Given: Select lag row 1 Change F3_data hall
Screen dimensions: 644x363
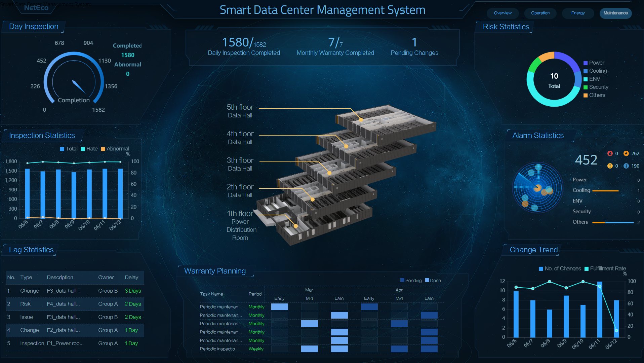Looking at the screenshot, I should [x=75, y=291].
